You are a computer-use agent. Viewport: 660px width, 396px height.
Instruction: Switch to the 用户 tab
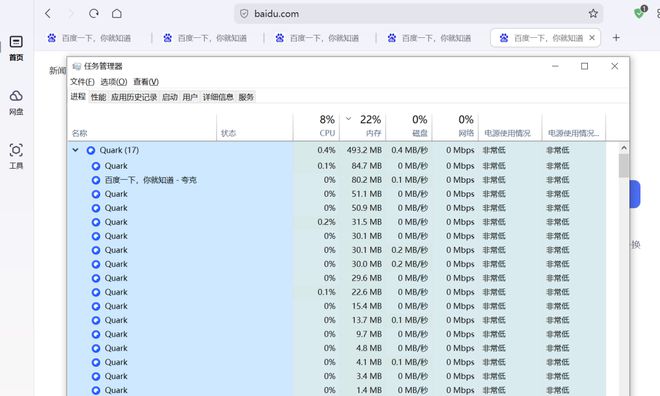point(190,97)
